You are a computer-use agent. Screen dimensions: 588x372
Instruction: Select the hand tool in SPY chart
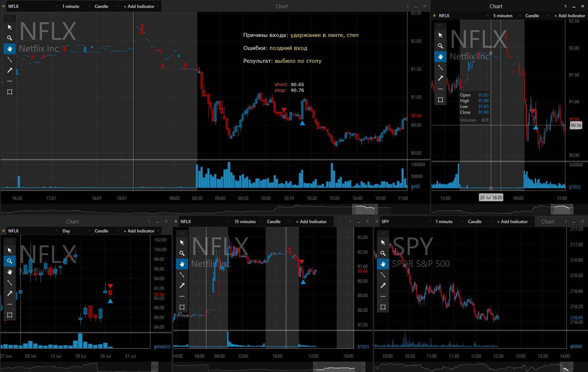click(x=383, y=264)
